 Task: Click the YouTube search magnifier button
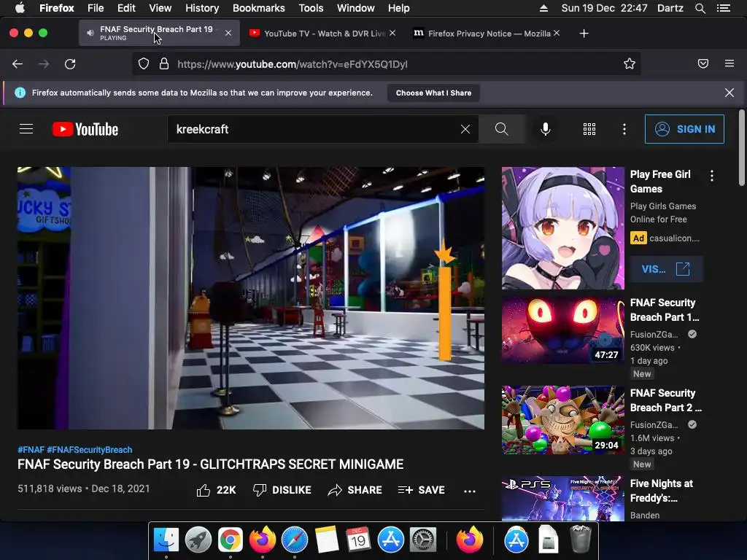(502, 129)
